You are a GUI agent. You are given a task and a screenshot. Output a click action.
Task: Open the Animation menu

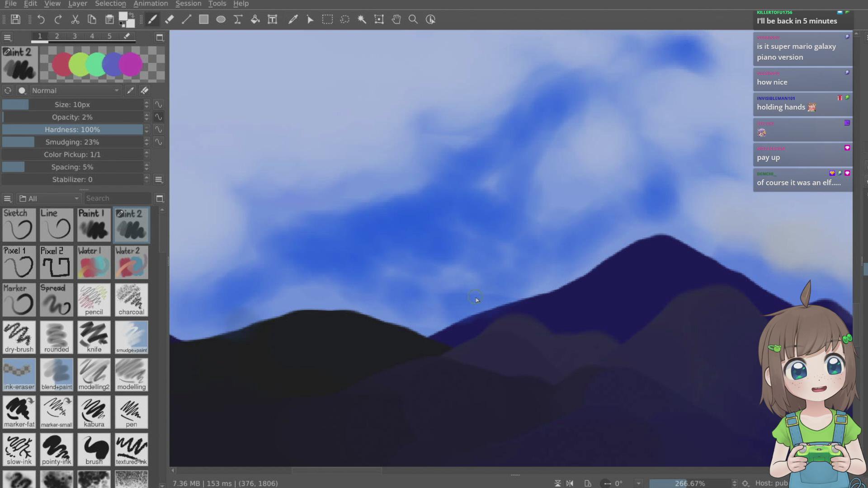(x=151, y=4)
